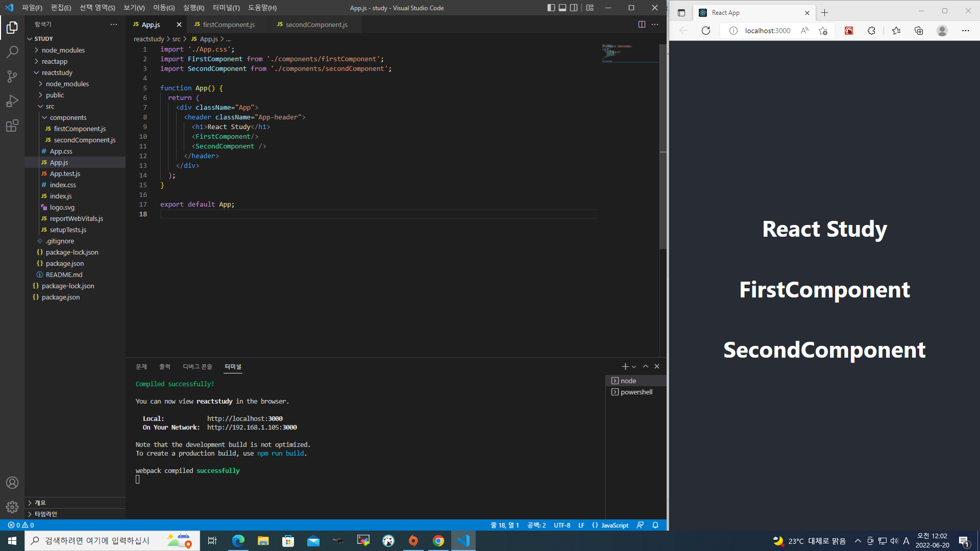Click the notifications bell in status bar
The height and width of the screenshot is (551, 980).
point(655,525)
